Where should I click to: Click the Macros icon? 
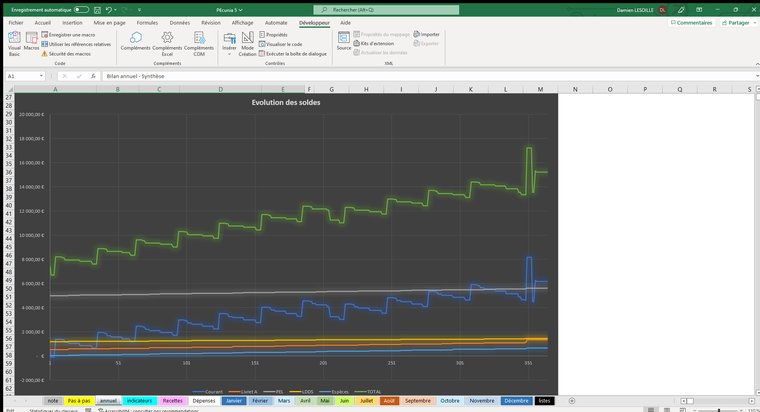tap(31, 42)
